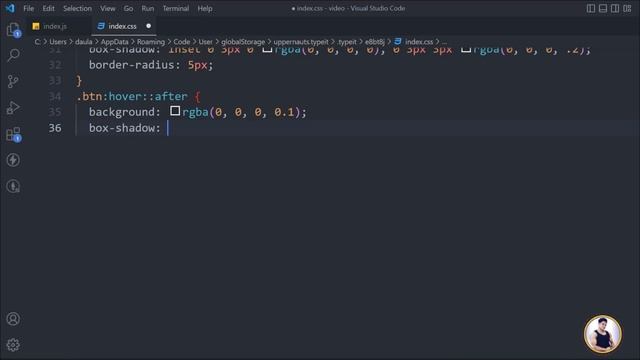Image resolution: width=640 pixels, height=360 pixels.
Task: Click the background property on line 35
Action: 122,112
